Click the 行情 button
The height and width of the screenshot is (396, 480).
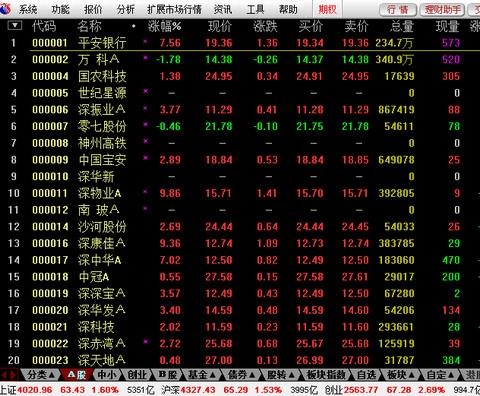click(398, 10)
